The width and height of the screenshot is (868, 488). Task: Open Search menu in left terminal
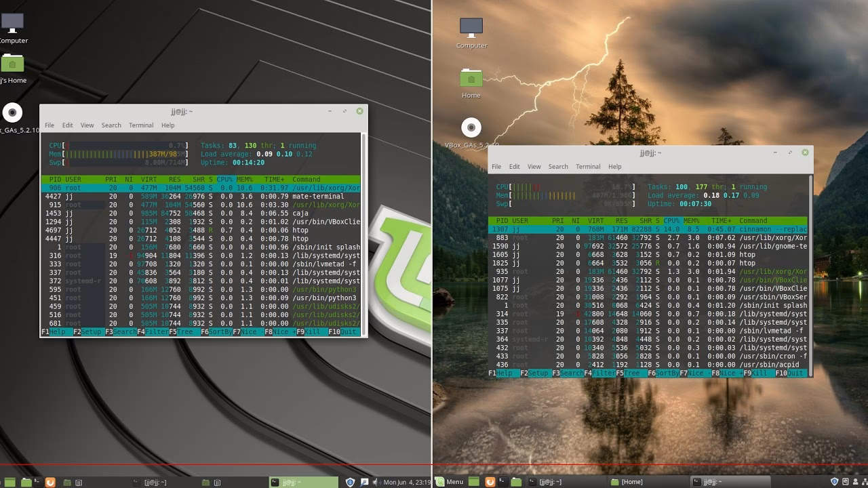tap(111, 125)
